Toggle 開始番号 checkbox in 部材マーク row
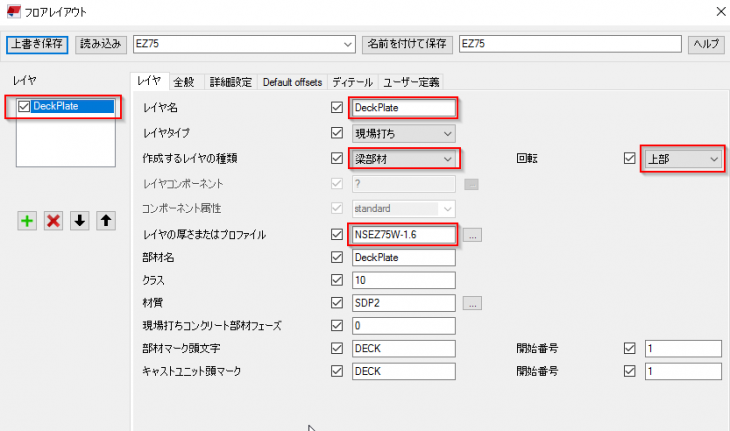The width and height of the screenshot is (730, 431). tap(629, 348)
